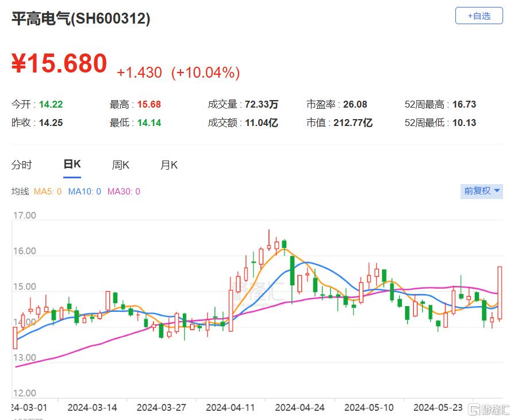Click the 最高 value 15.68
514x420 pixels.
[149, 104]
